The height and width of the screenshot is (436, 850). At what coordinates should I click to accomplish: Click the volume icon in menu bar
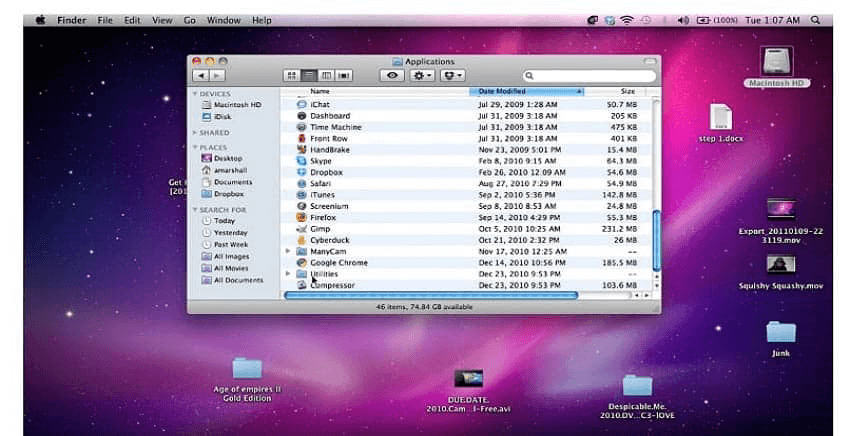click(x=683, y=20)
